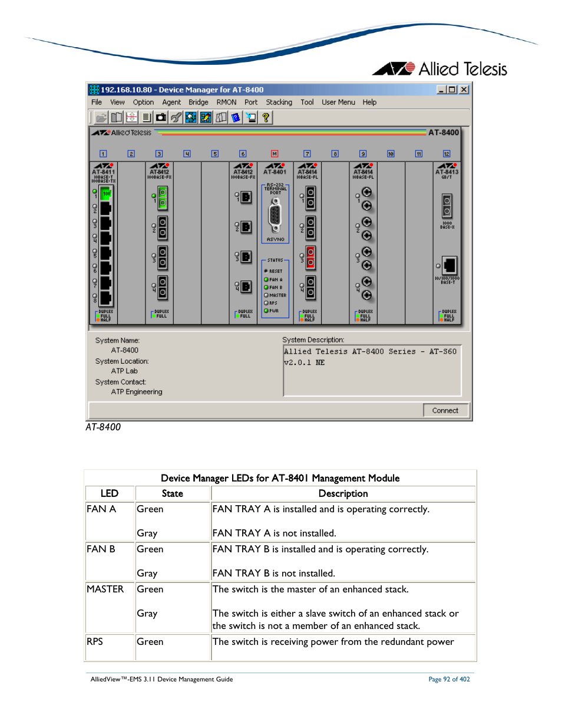The height and width of the screenshot is (728, 562).
Task: Open the Tool menu
Action: pos(307,103)
